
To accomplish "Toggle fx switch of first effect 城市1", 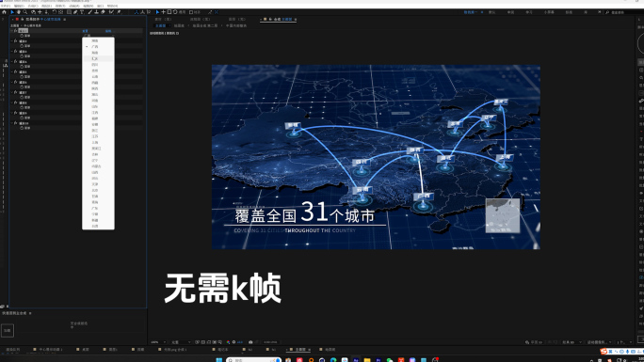I will click(16, 31).
